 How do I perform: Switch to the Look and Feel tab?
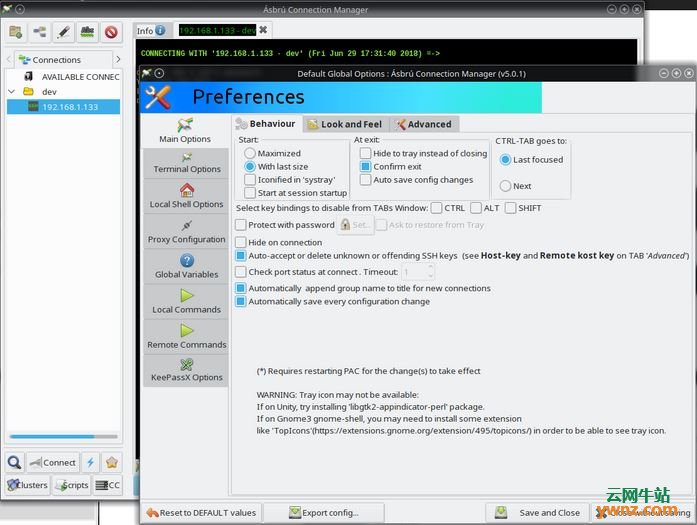point(345,124)
